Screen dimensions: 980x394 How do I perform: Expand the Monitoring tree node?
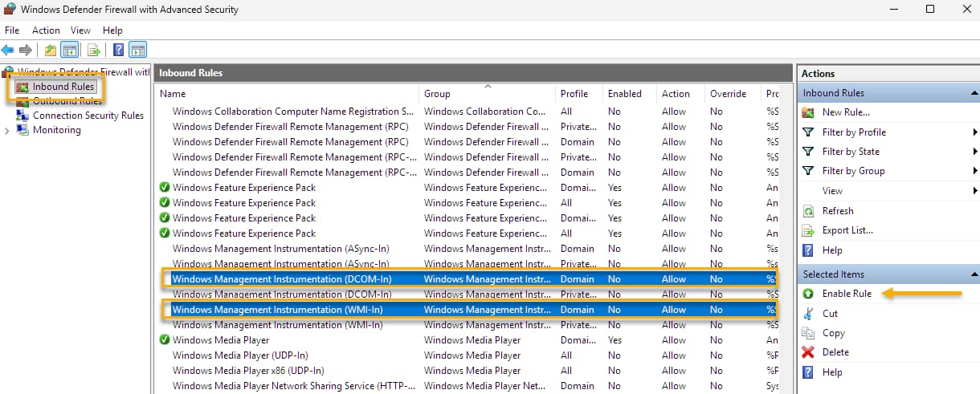click(x=7, y=130)
